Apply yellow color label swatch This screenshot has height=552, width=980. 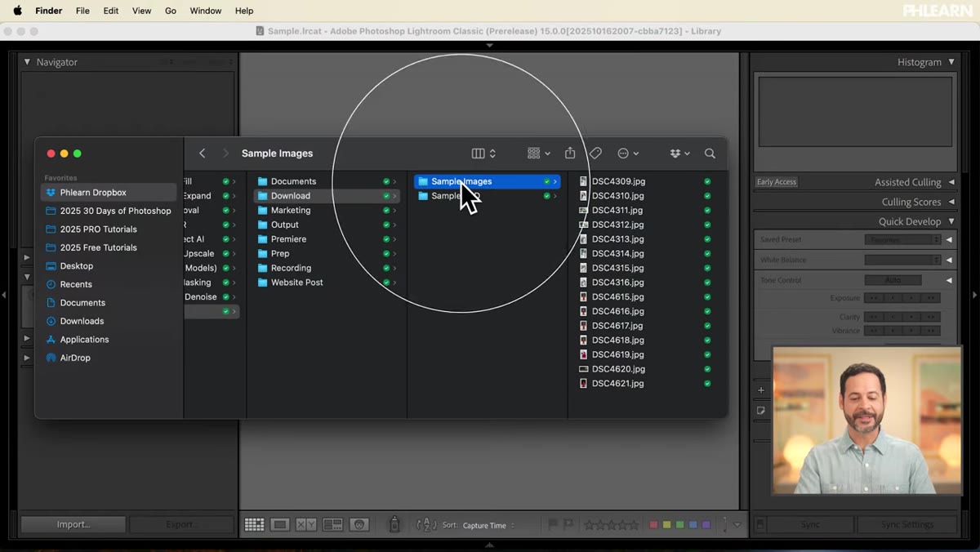[666, 524]
